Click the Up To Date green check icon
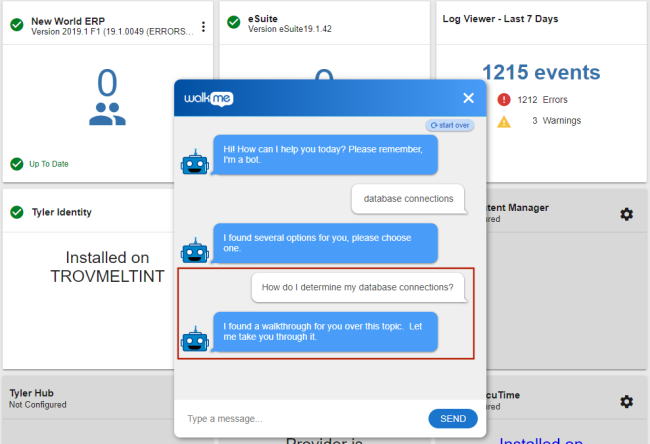Screen dimensions: 650x444 (17, 164)
